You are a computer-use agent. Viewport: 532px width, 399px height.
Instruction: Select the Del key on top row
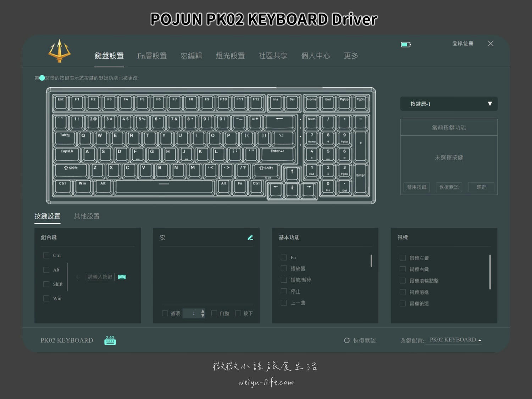[x=292, y=103]
